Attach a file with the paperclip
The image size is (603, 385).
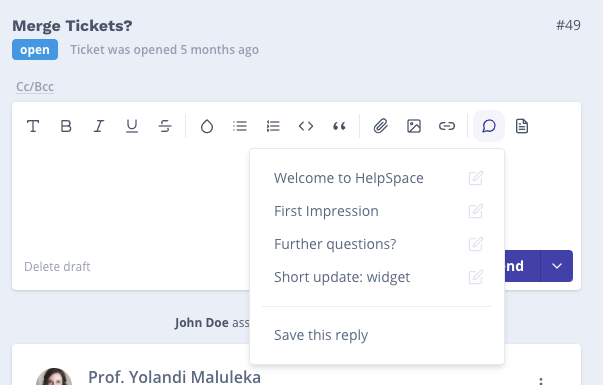pos(381,126)
